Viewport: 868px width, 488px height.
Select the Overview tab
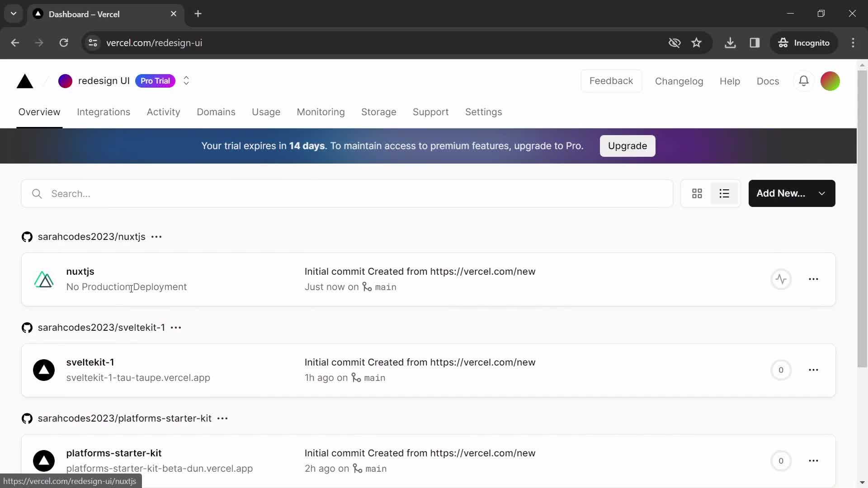coord(39,112)
